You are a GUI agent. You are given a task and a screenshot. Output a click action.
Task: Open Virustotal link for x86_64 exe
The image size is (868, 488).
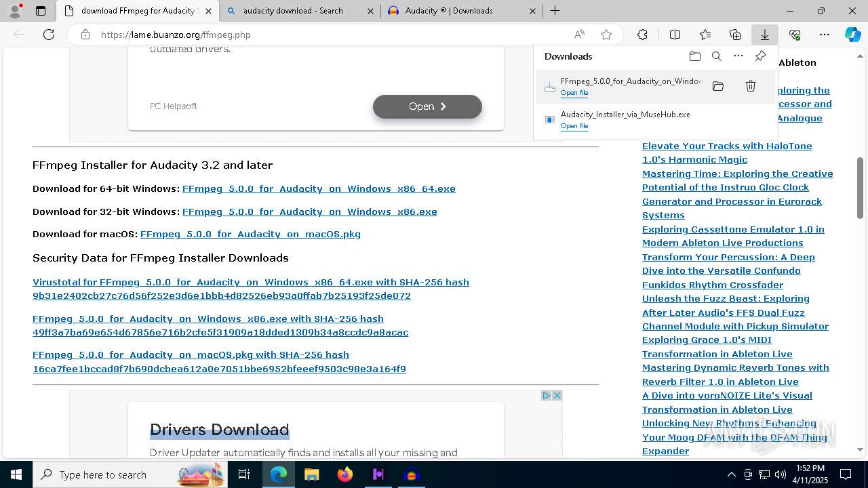pos(251,289)
